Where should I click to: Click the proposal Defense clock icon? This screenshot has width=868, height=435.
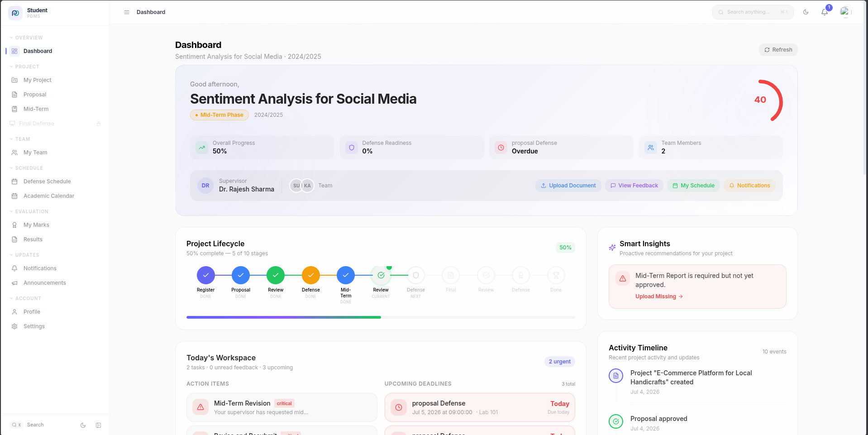pyautogui.click(x=501, y=148)
